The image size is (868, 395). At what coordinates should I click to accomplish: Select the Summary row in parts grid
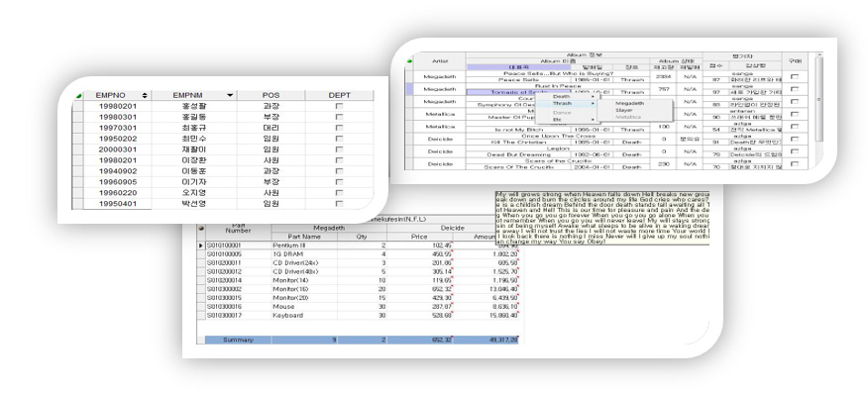(362, 340)
